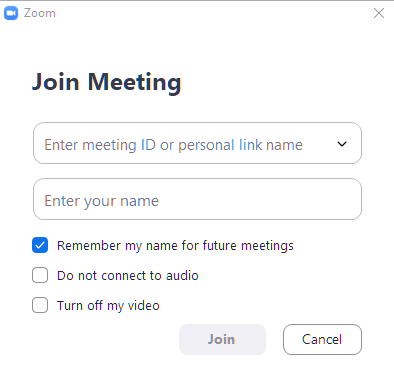Enable the Turn off my video checkbox
The width and height of the screenshot is (394, 387).
click(x=40, y=305)
